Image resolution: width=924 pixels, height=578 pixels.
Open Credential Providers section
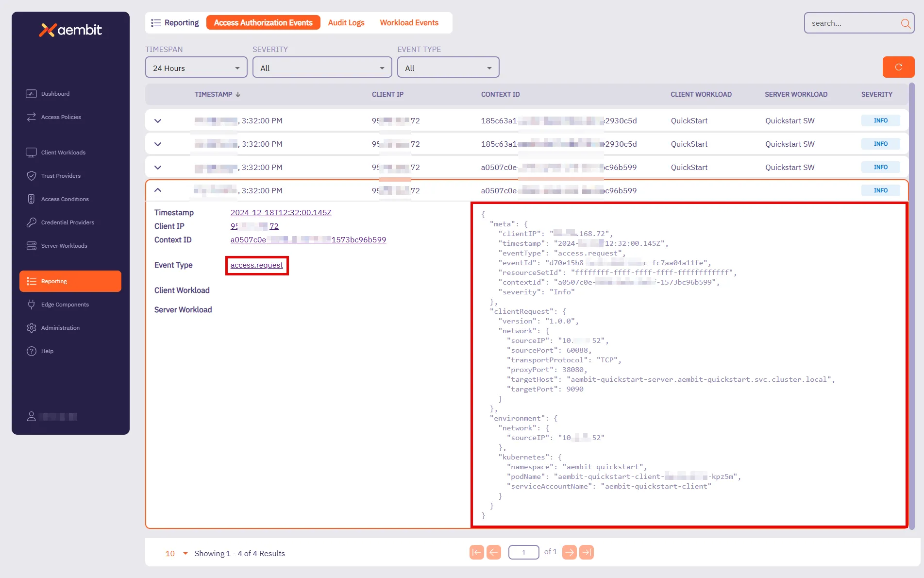pos(67,222)
